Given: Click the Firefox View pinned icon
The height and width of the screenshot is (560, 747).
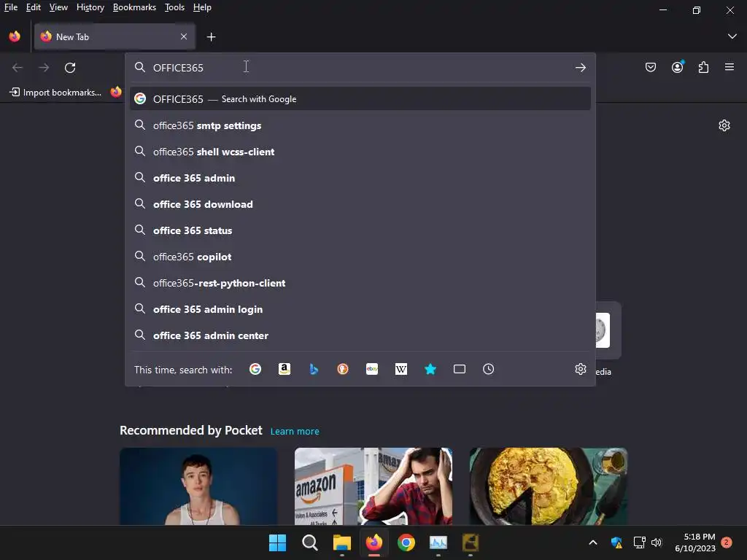Looking at the screenshot, I should [15, 36].
